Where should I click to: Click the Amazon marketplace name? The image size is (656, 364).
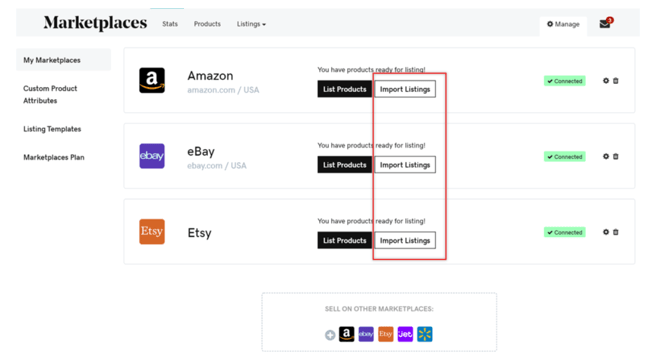click(x=210, y=76)
